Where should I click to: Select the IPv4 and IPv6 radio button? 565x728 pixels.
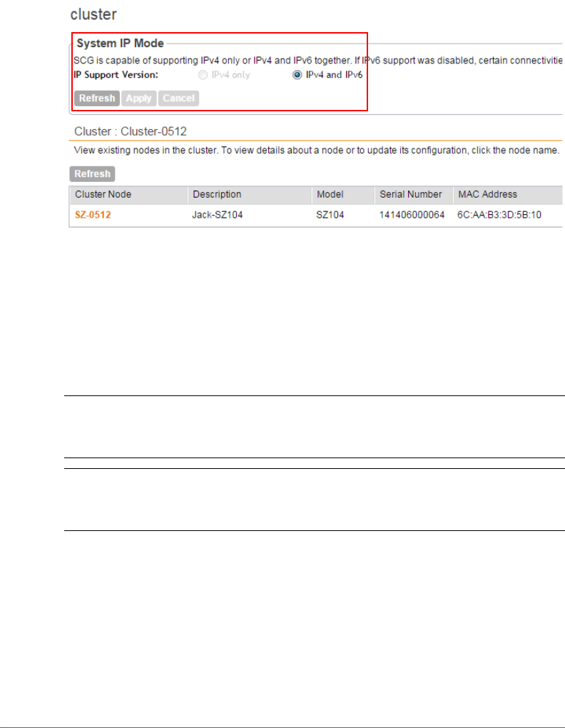[297, 75]
